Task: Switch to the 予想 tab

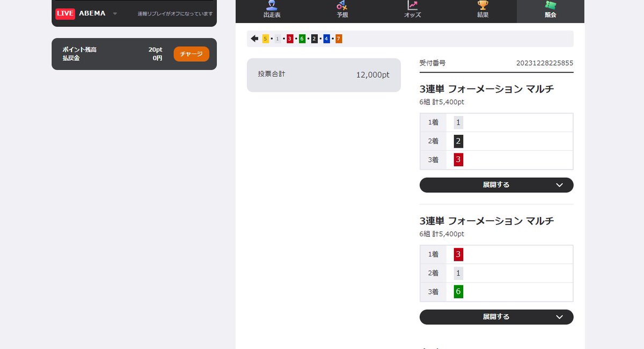Action: [342, 11]
